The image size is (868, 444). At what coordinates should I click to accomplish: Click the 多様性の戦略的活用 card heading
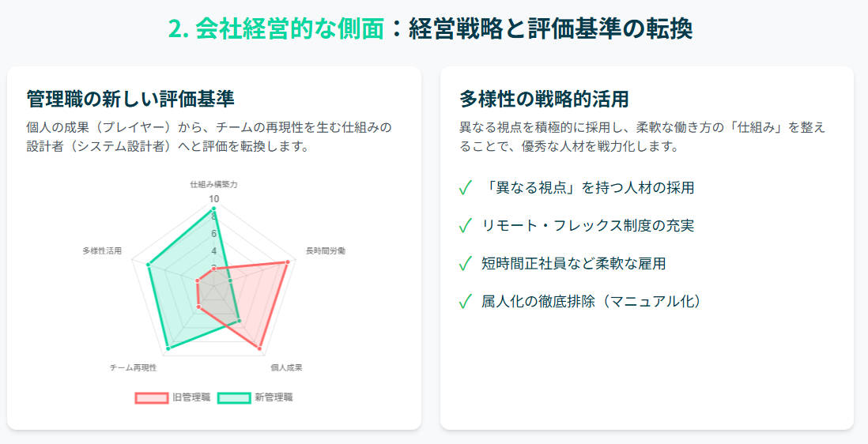(544, 99)
